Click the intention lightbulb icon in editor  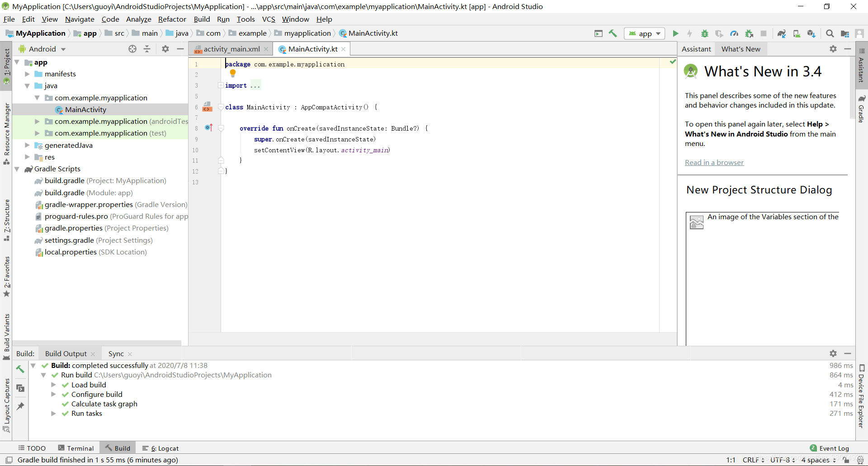coord(233,73)
